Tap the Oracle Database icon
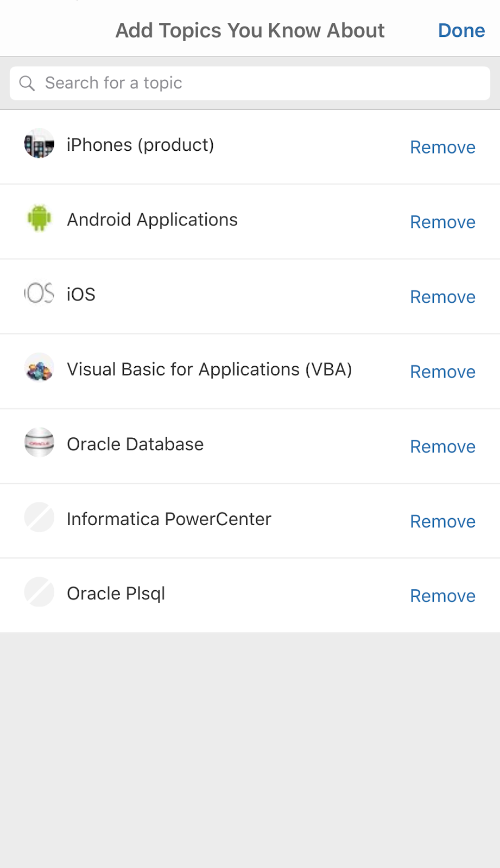 pos(39,443)
